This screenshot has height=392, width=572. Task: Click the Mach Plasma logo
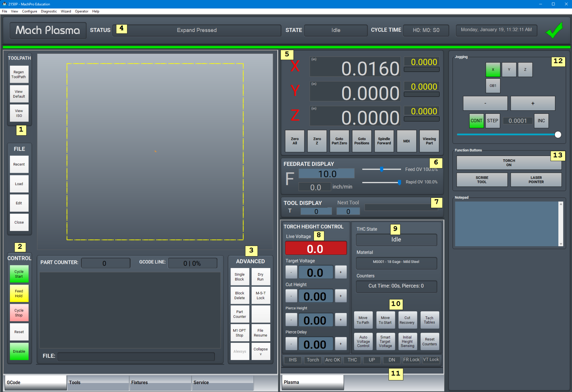click(x=48, y=30)
